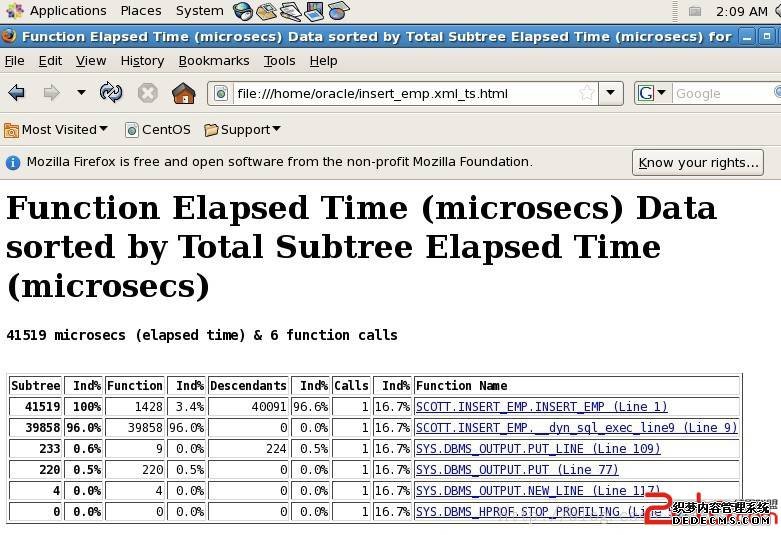Click the browser Back arrow button
Viewport: 781px width, 535px height.
coord(17,93)
